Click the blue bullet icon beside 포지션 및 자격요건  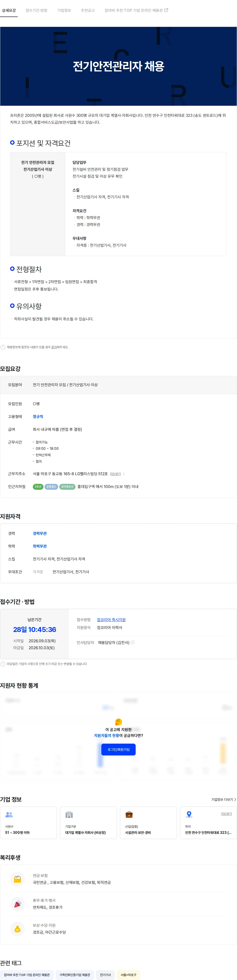click(x=13, y=143)
